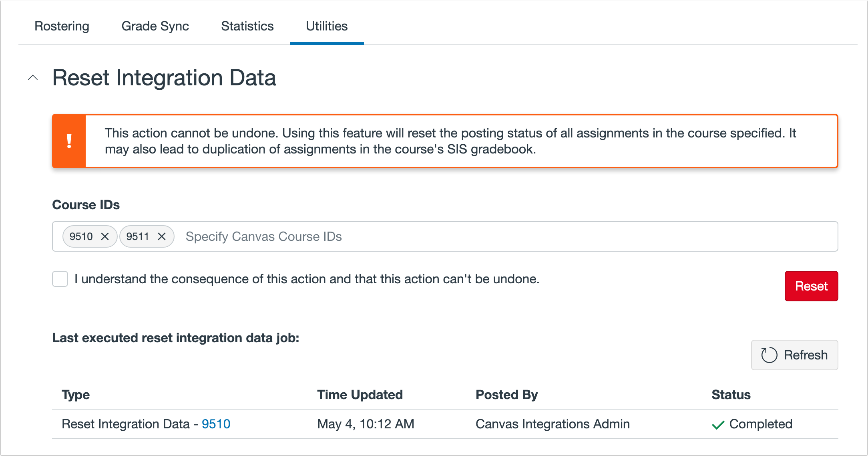Click the 9510 course ID chip
Viewport: 868px width, 456px height.
[81, 236]
